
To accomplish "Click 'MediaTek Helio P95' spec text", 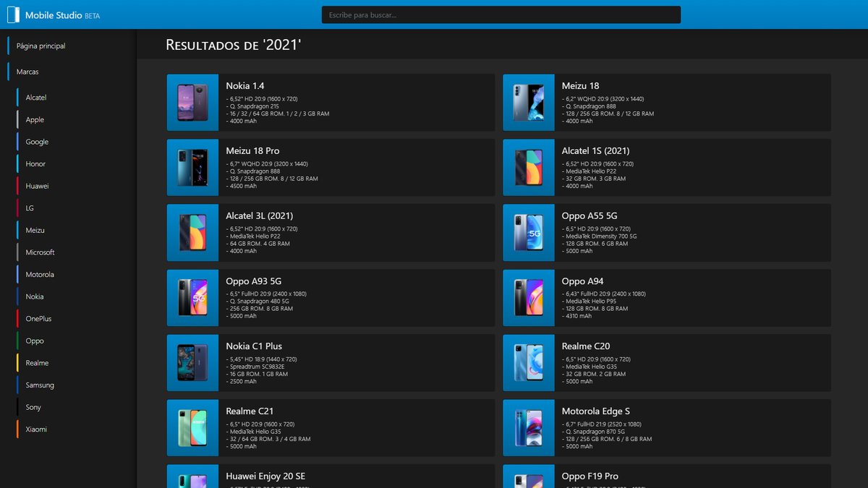I will (590, 301).
